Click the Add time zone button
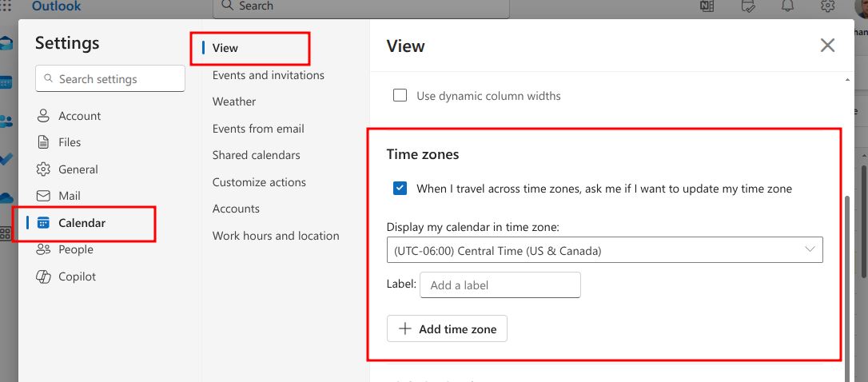Viewport: 868px width, 382px height. click(x=447, y=328)
